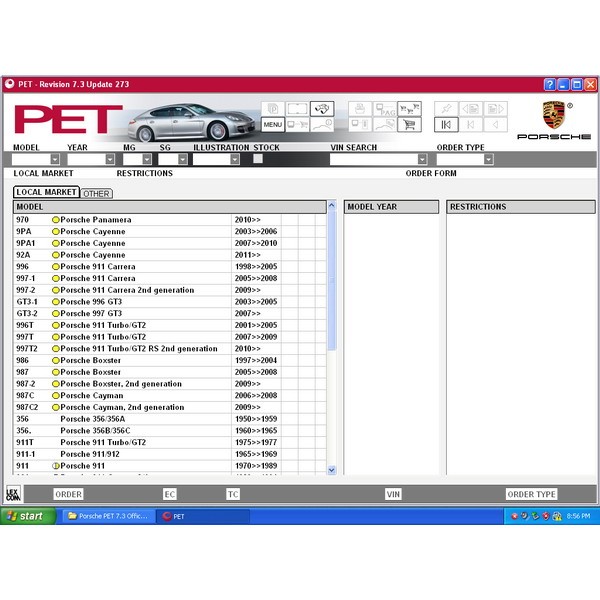Click the EC button
600x600 pixels.
click(170, 494)
